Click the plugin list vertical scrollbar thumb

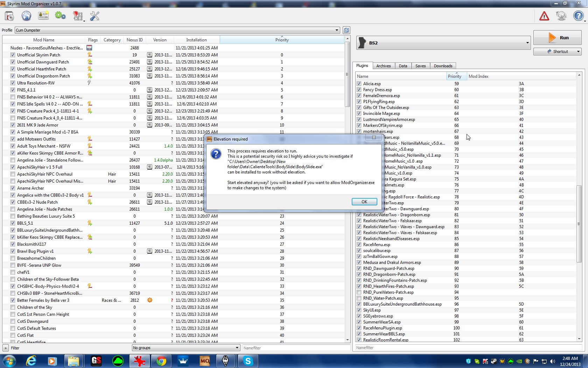[x=579, y=224]
